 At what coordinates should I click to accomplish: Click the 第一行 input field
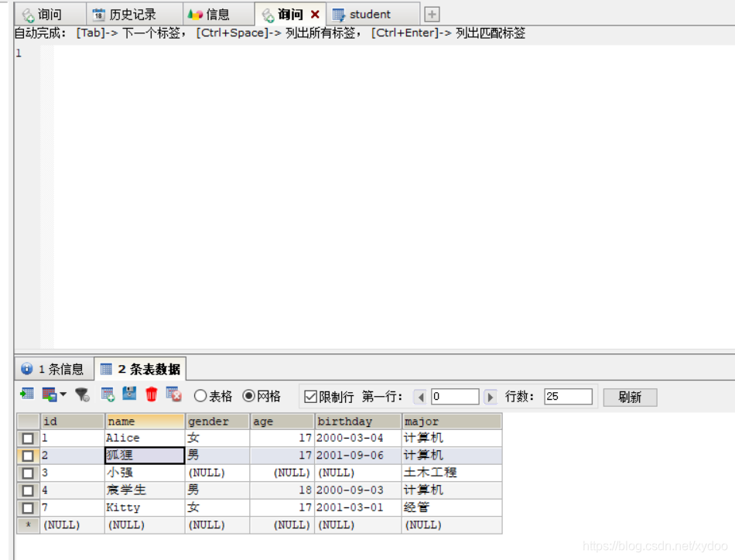click(x=455, y=397)
